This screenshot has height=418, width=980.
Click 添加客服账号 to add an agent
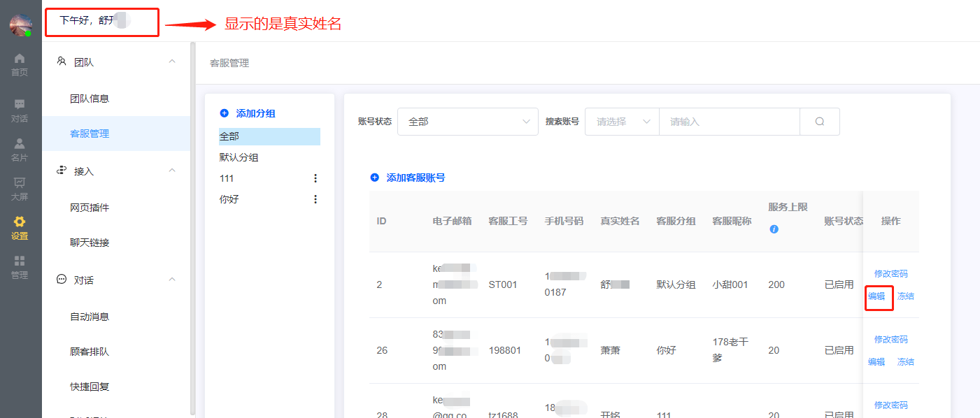pyautogui.click(x=408, y=178)
